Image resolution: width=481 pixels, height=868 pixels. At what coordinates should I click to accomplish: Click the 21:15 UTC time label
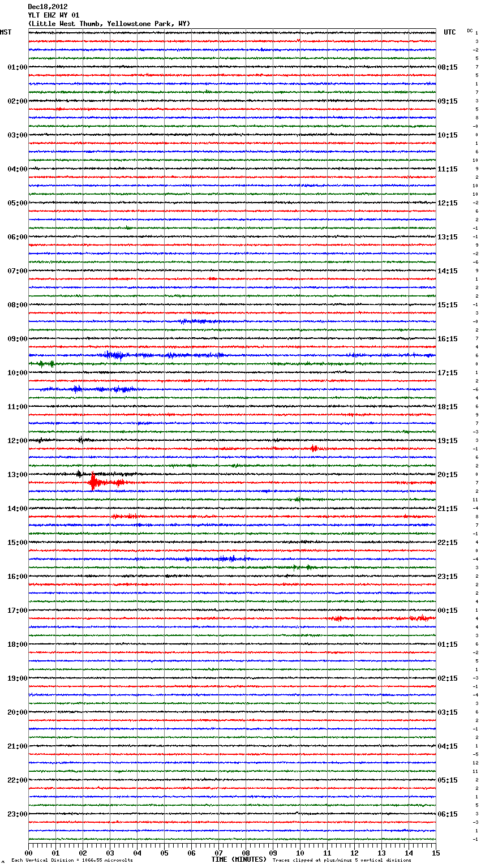click(x=448, y=509)
